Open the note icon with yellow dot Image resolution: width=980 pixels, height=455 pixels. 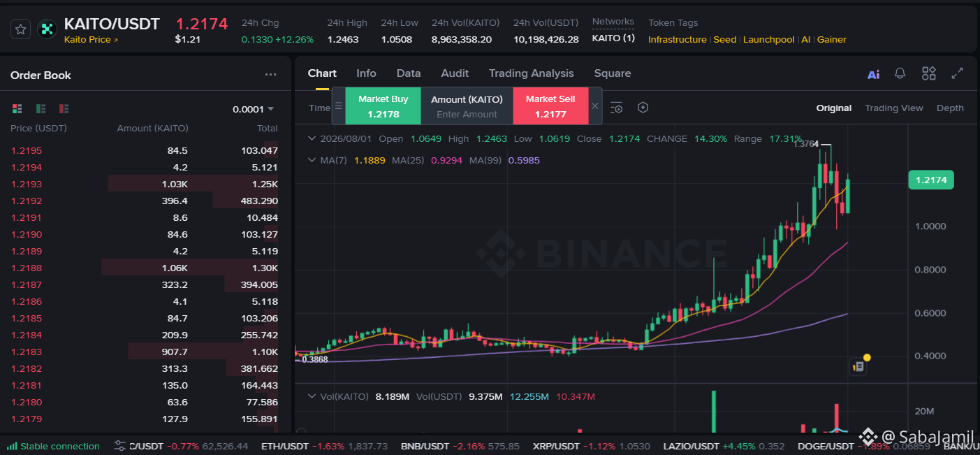click(x=859, y=366)
